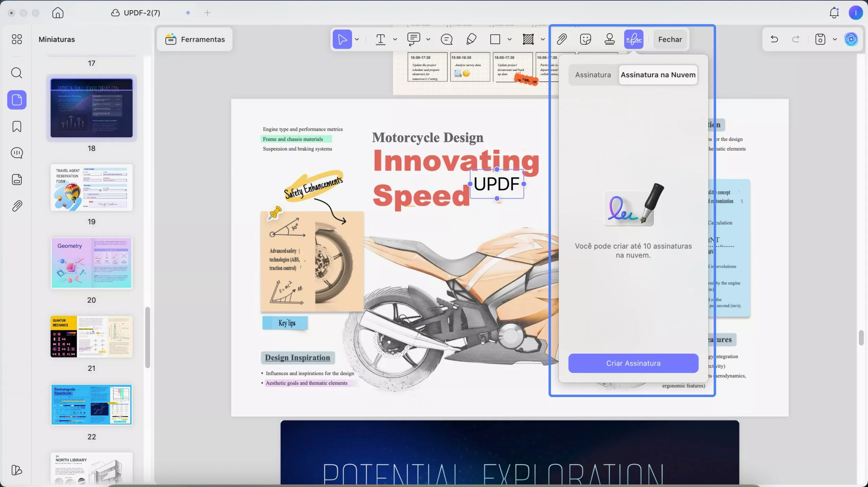868x487 pixels.
Task: Open the bookmarks panel icon
Action: 17,126
